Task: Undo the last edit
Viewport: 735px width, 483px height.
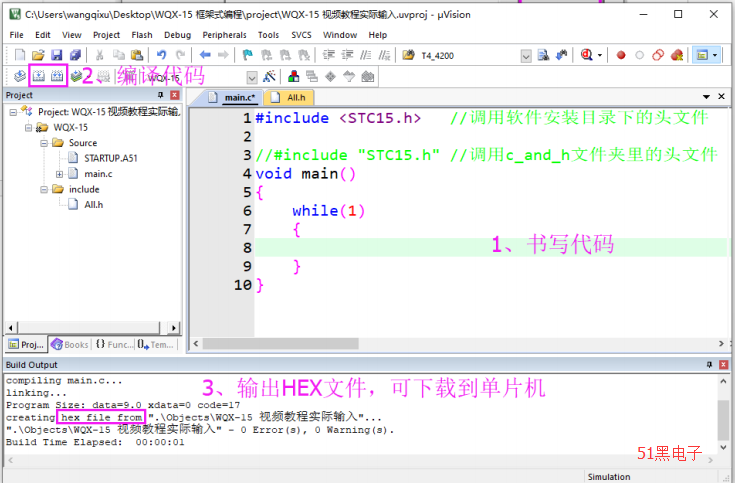Action: click(162, 55)
